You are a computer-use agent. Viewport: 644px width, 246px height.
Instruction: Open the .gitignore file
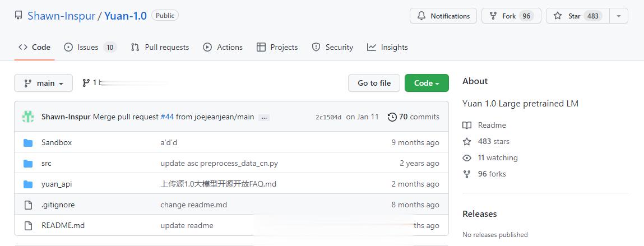(x=58, y=205)
